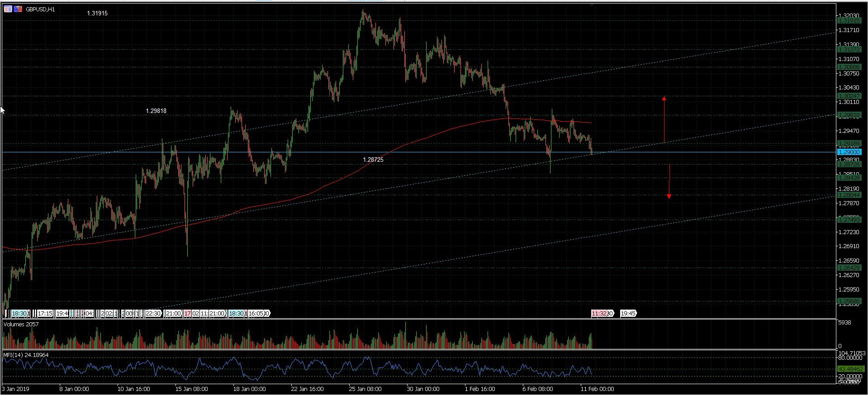The image size is (868, 395).
Task: Click the 22:30 news event marker
Action: click(x=153, y=314)
